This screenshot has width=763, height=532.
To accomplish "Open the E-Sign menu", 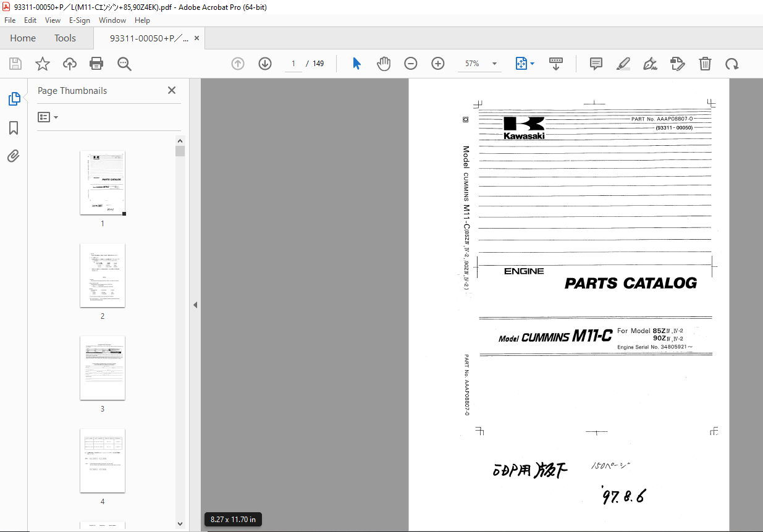I will pyautogui.click(x=80, y=20).
